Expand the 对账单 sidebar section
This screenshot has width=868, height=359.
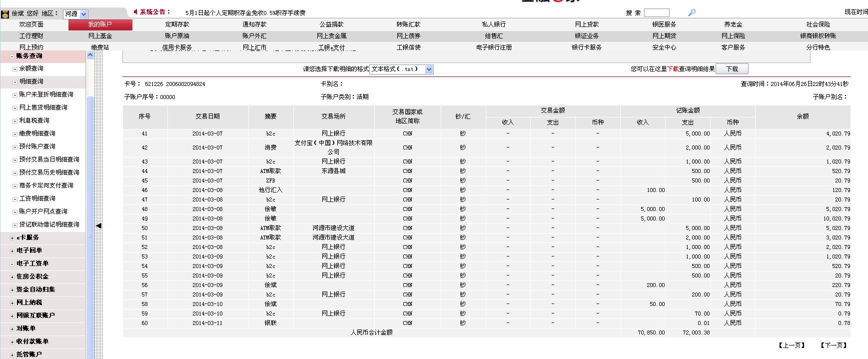click(12, 329)
